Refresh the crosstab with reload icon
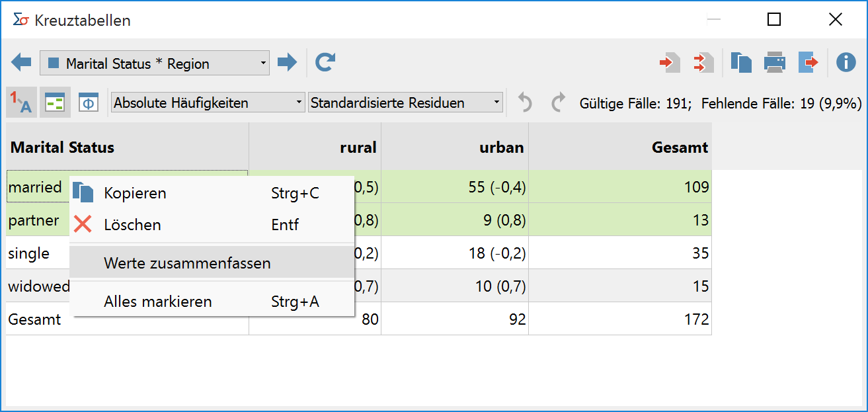The width and height of the screenshot is (868, 412). coord(325,63)
